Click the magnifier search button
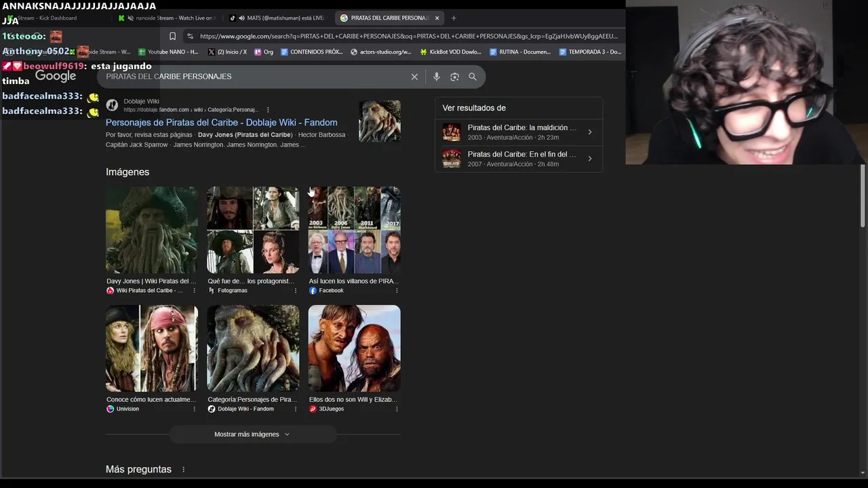 (x=473, y=77)
